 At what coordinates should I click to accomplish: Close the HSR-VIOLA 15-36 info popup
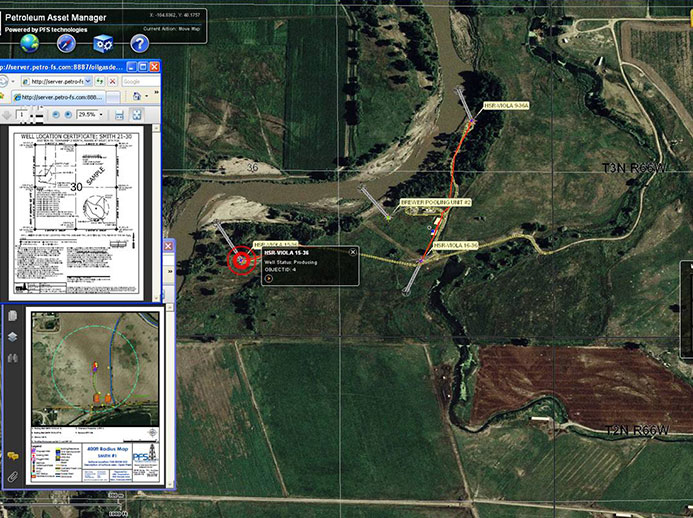click(353, 252)
